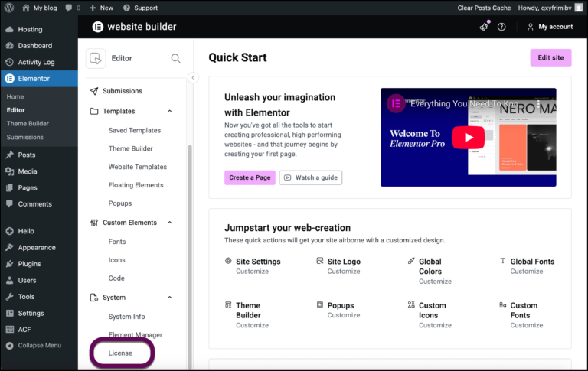
Task: Click the Custom Icons icon
Action: 411,304
